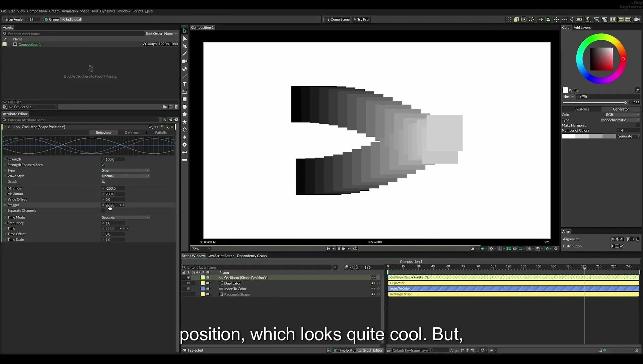Select the Rectangle shape tool

[x=185, y=99]
